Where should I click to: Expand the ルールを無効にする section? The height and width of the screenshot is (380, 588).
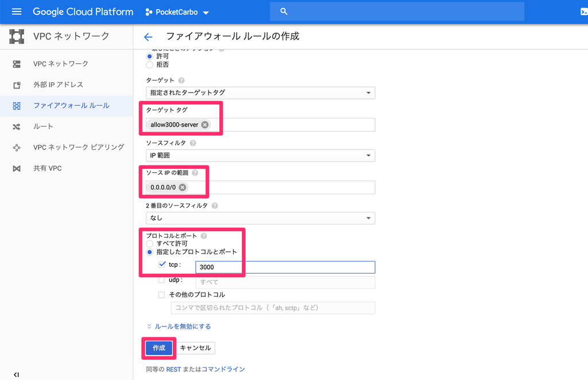179,327
